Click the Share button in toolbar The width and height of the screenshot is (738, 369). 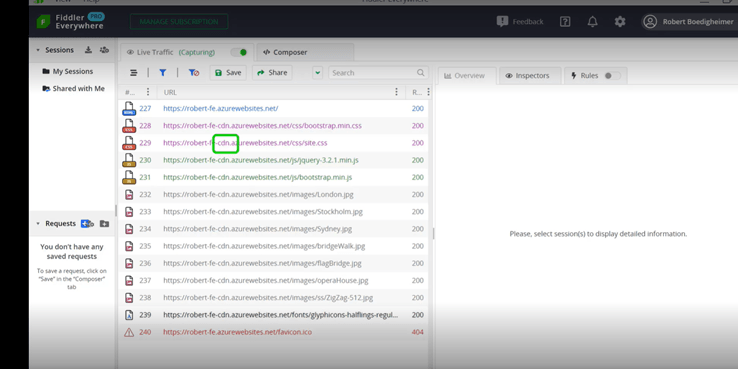(x=272, y=73)
